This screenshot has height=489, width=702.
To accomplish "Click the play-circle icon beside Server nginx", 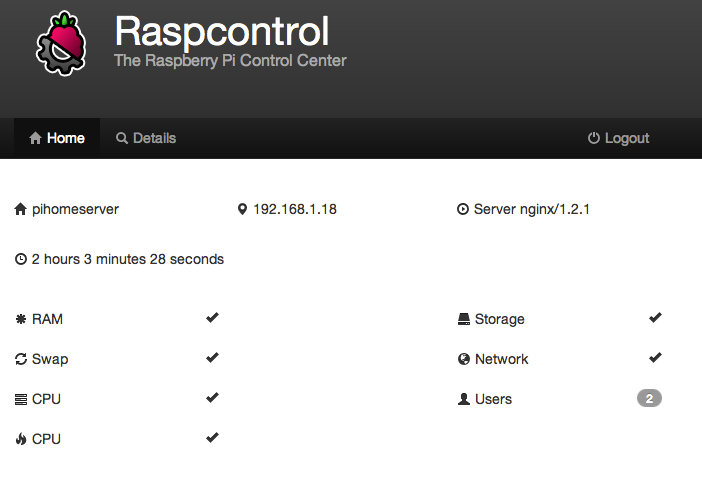I will point(463,209).
